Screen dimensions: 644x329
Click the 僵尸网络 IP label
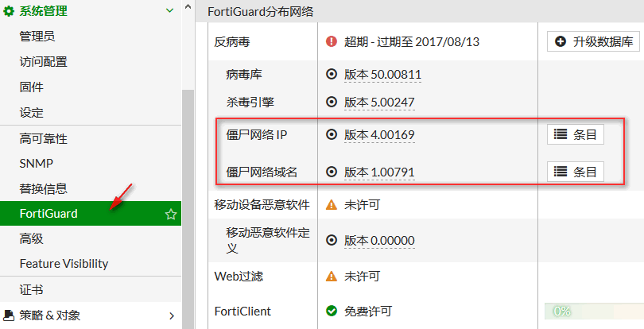point(257,135)
